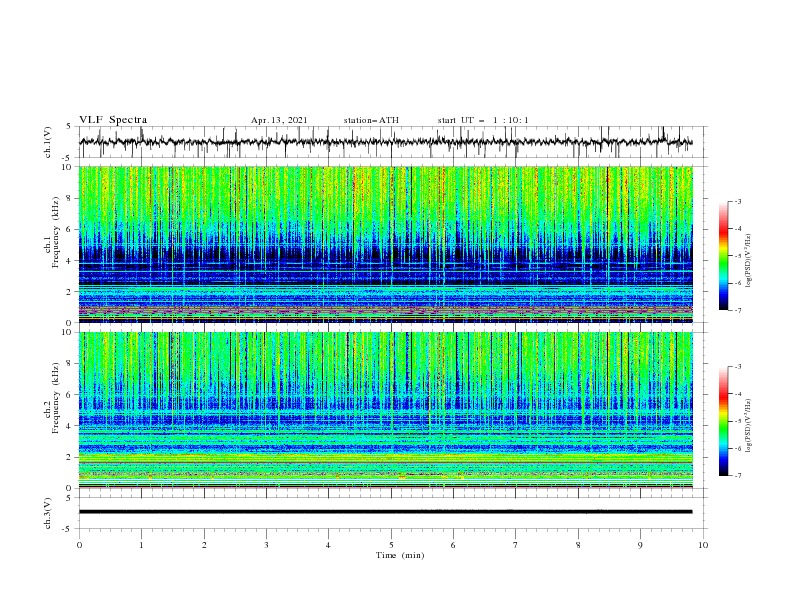Click the ch.1 voltage waveform trace panel
Viewport: 792px width, 612px height.
[392, 142]
